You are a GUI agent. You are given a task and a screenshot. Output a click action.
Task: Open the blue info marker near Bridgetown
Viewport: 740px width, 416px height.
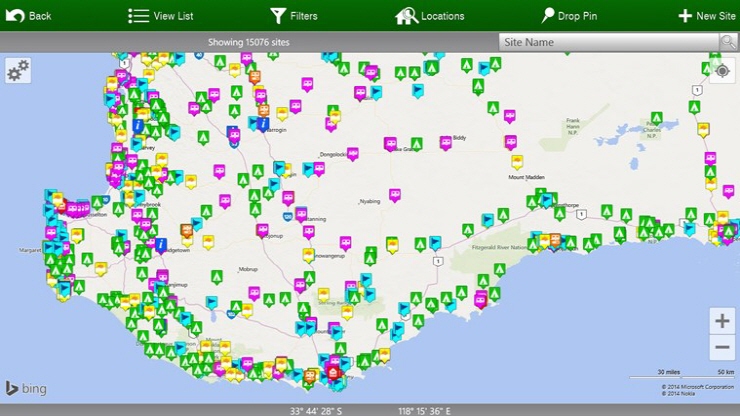[x=160, y=245]
